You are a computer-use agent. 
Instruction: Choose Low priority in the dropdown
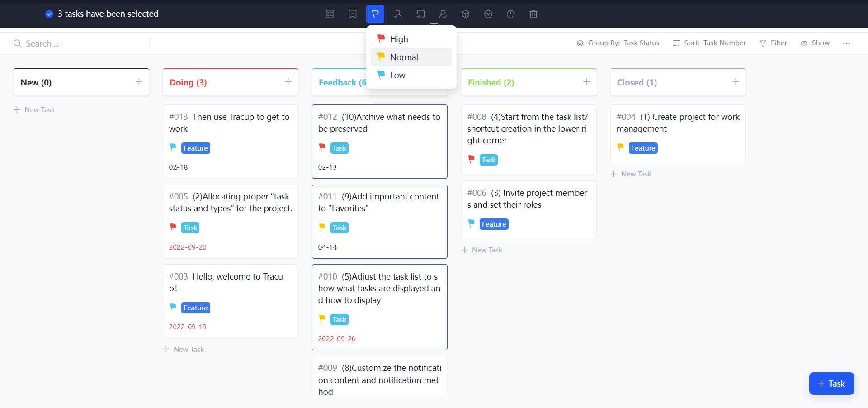[x=397, y=75]
